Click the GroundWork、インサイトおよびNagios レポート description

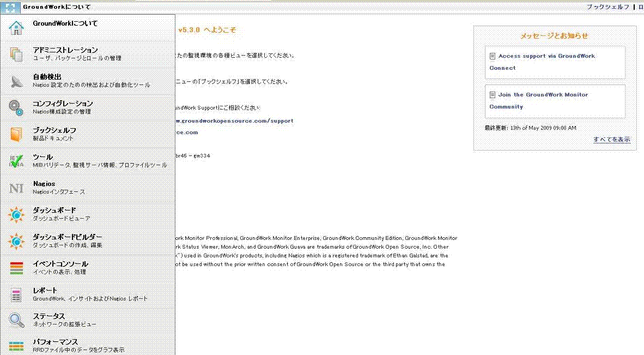(x=90, y=299)
